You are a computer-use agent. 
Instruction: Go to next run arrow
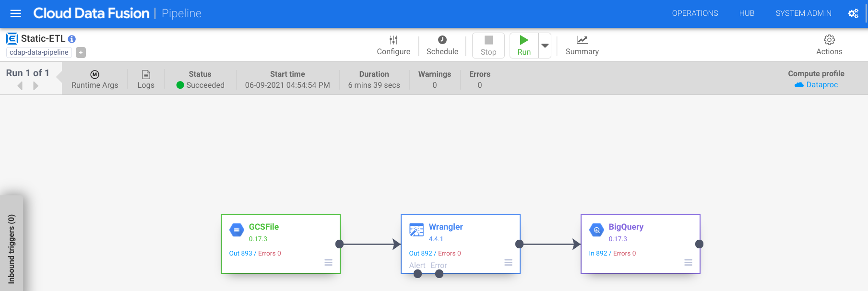(36, 86)
